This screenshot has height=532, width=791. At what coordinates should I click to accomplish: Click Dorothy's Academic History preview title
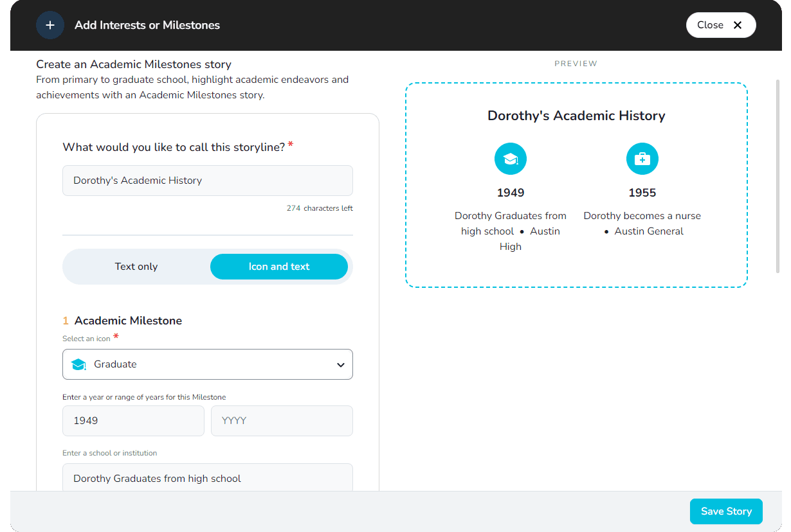(x=576, y=116)
